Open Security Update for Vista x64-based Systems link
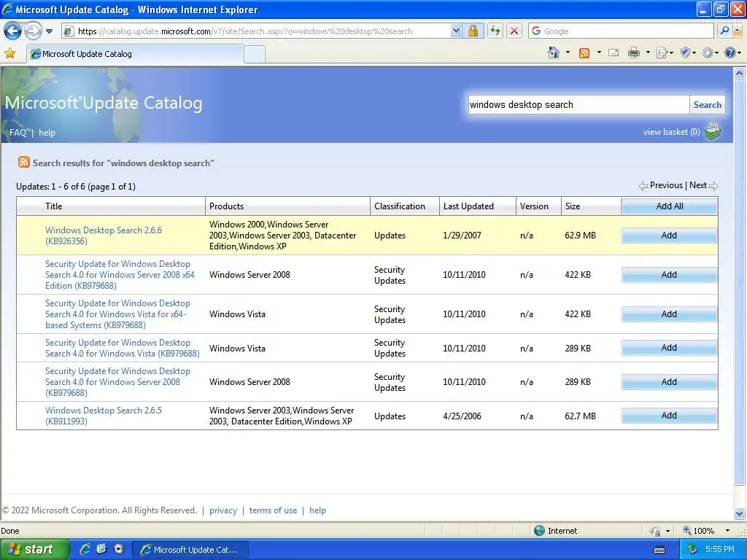Viewport: 747px width, 560px height. [x=117, y=314]
